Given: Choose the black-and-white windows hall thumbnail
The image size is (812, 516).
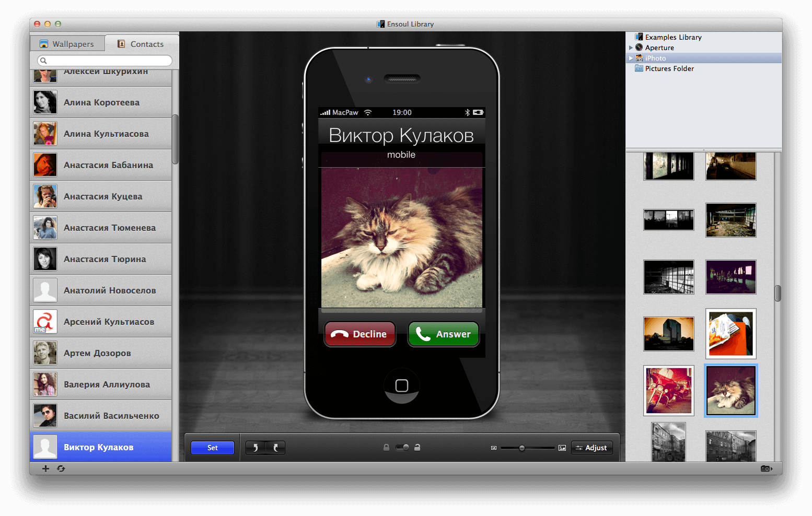Looking at the screenshot, I should [669, 277].
